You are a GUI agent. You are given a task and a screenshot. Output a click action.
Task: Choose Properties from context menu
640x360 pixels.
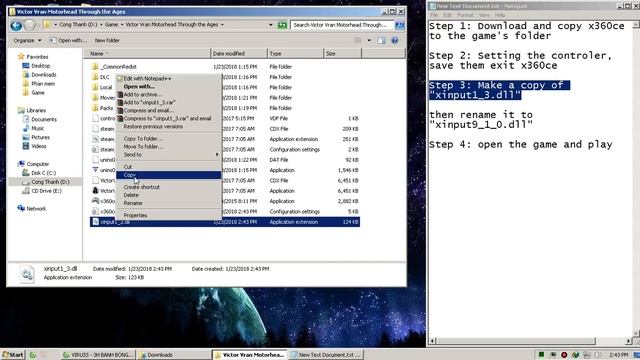[169, 215]
